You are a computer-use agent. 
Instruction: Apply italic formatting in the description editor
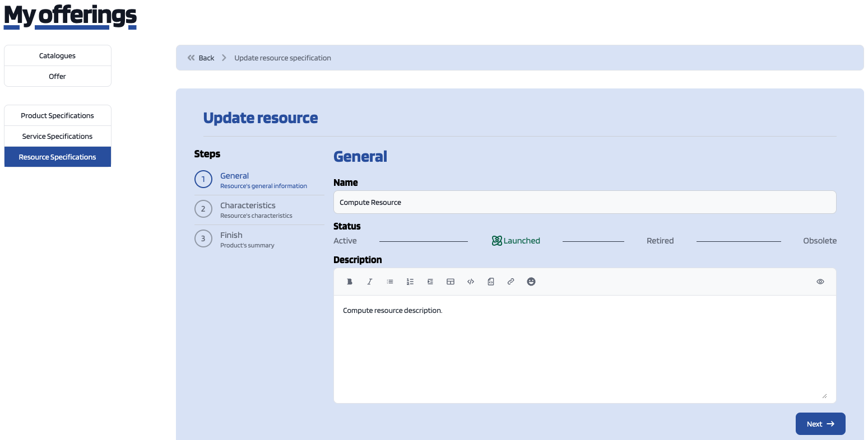(370, 282)
